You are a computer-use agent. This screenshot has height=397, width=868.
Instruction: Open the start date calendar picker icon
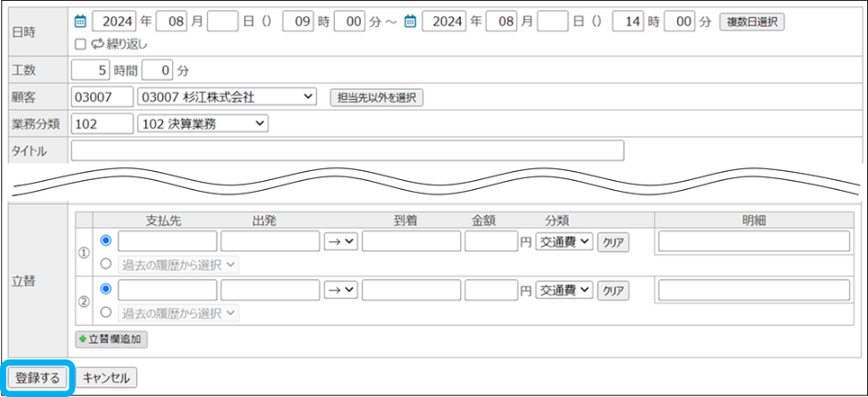pos(79,22)
